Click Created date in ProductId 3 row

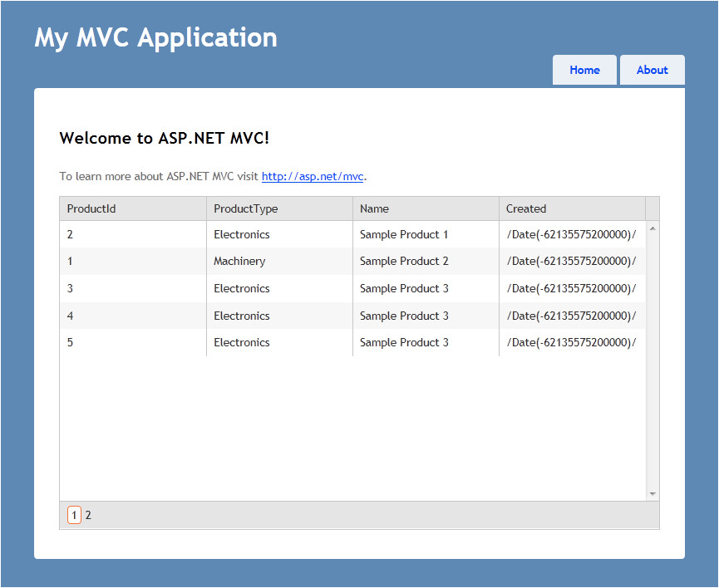click(572, 289)
